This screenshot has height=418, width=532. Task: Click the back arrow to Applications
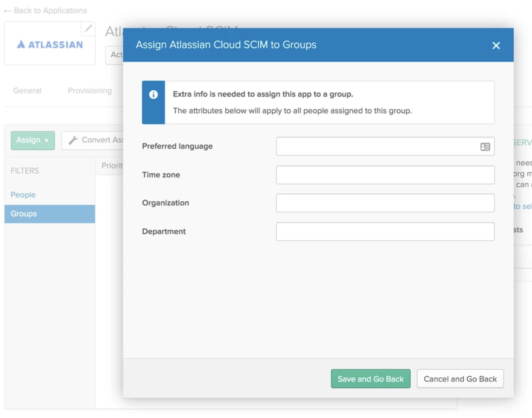tap(8, 10)
